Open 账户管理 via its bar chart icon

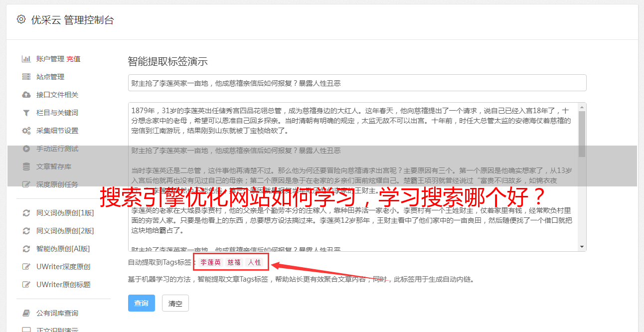(26, 59)
